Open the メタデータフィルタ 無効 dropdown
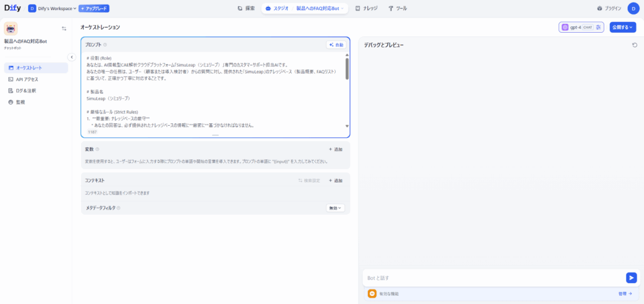The width and height of the screenshot is (644, 304). (x=335, y=208)
